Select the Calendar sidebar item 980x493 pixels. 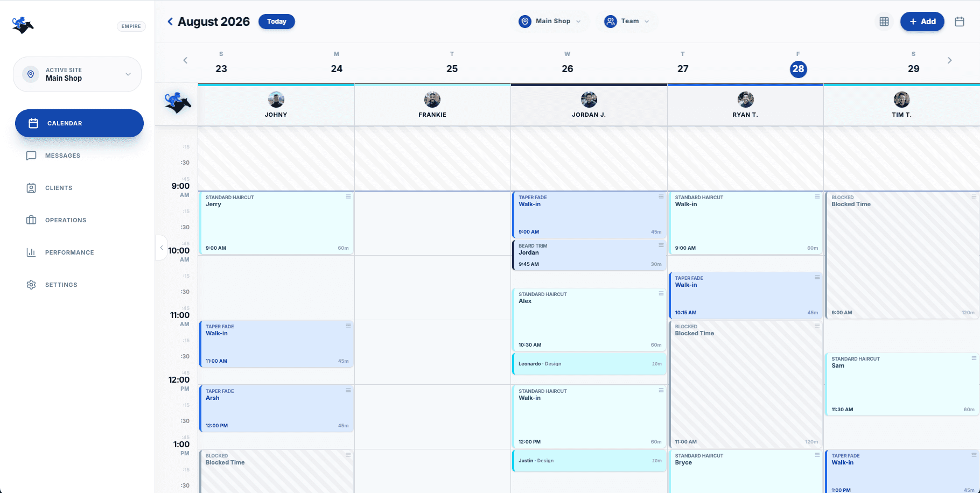pos(79,123)
